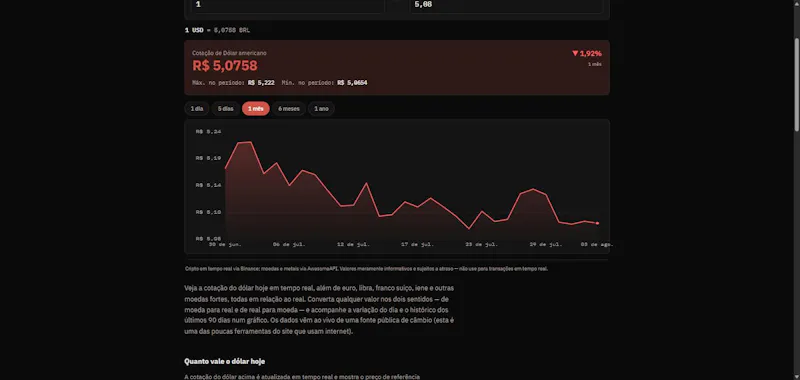The height and width of the screenshot is (380, 800).
Task: Click the "03 de ago." x-axis date
Action: tap(597, 245)
